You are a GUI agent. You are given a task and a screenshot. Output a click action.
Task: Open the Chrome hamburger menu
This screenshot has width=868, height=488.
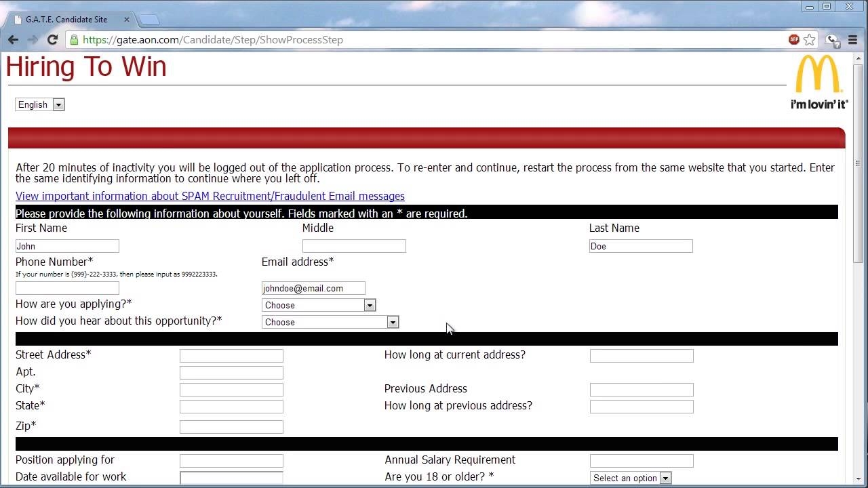(853, 39)
